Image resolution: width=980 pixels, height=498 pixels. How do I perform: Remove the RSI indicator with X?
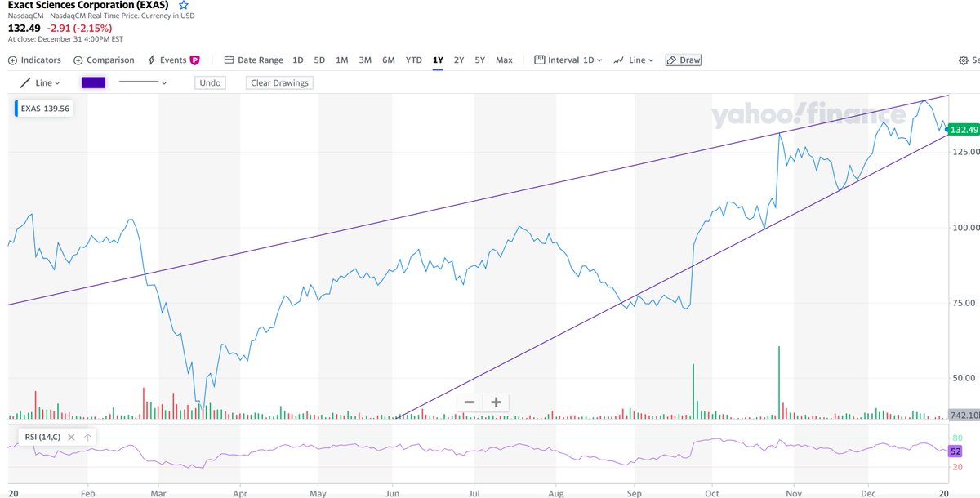tap(72, 438)
